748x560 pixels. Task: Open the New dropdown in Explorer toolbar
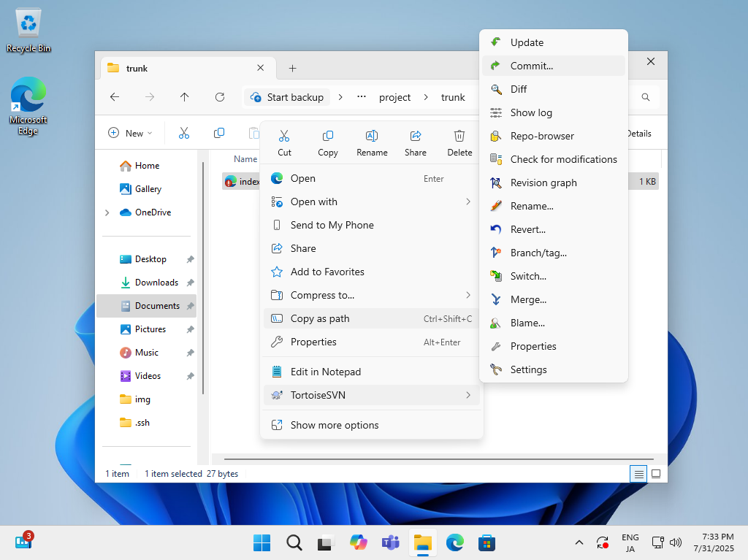click(130, 133)
